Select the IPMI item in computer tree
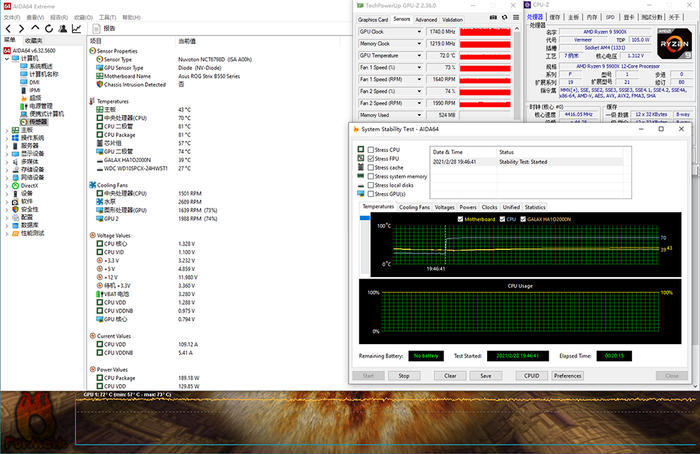 pos(34,90)
